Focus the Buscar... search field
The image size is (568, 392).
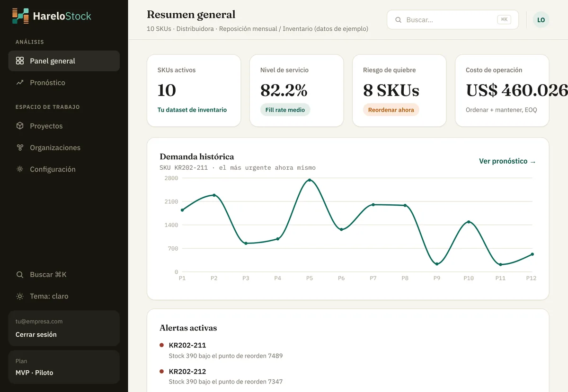coord(453,20)
